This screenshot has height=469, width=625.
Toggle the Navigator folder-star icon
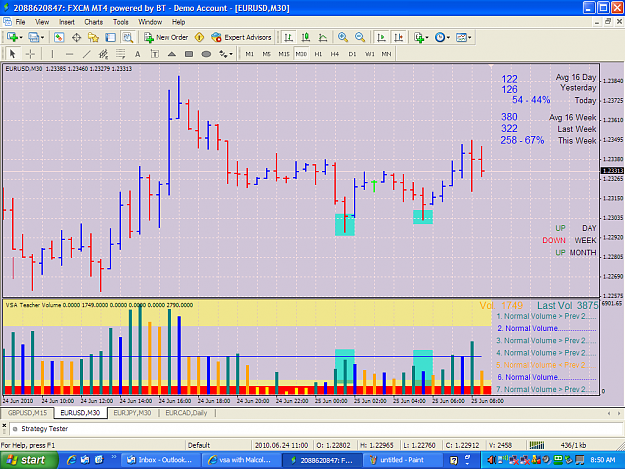[x=93, y=37]
